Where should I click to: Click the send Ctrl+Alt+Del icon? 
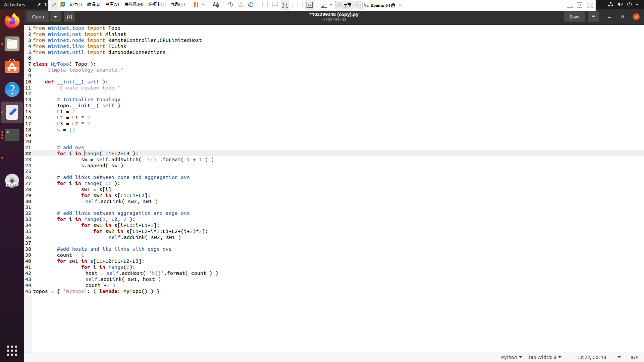click(x=216, y=5)
